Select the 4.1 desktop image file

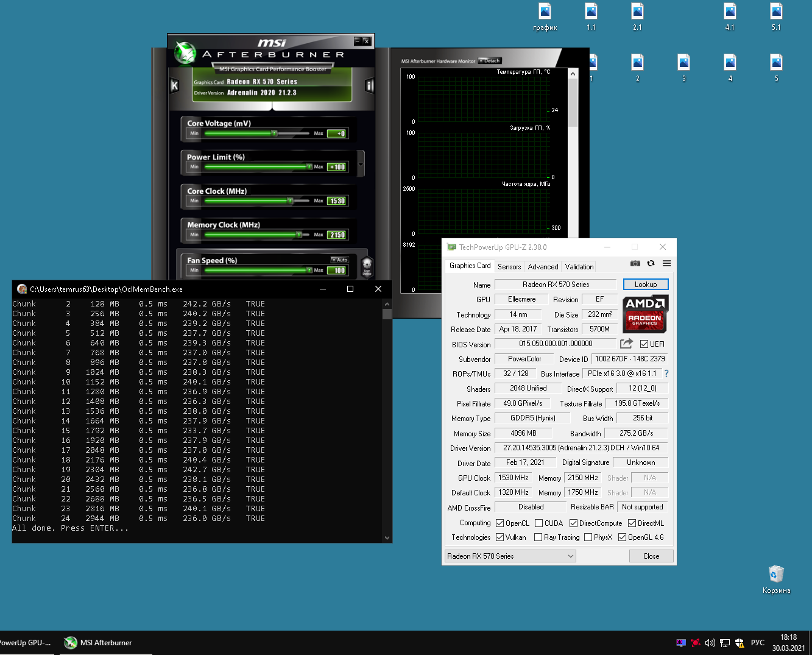(730, 17)
